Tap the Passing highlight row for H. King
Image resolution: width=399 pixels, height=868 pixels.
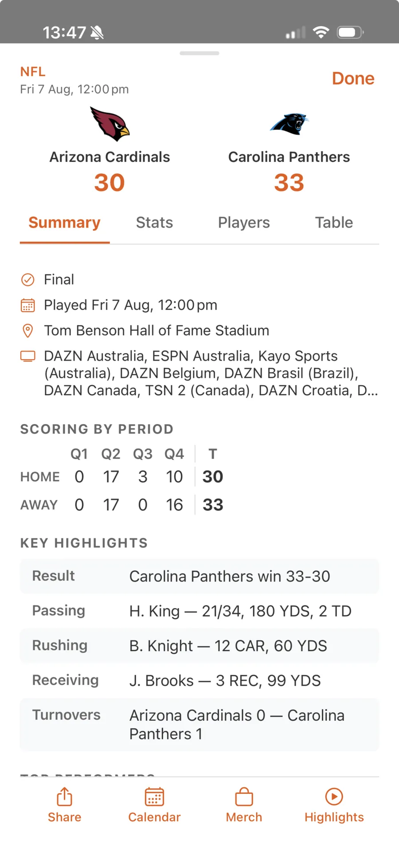coord(199,611)
